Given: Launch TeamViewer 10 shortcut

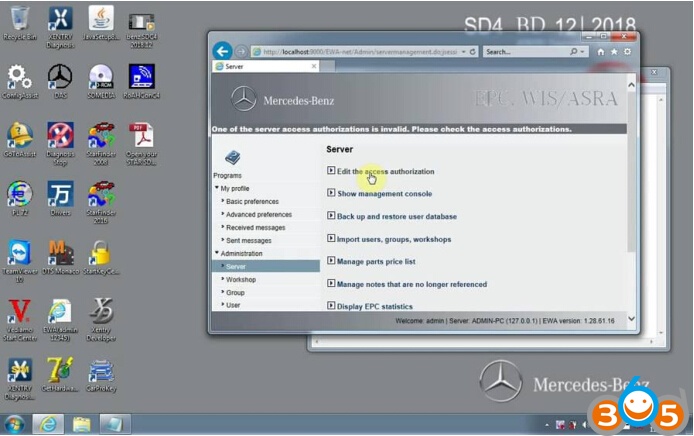Looking at the screenshot, I should (x=19, y=262).
